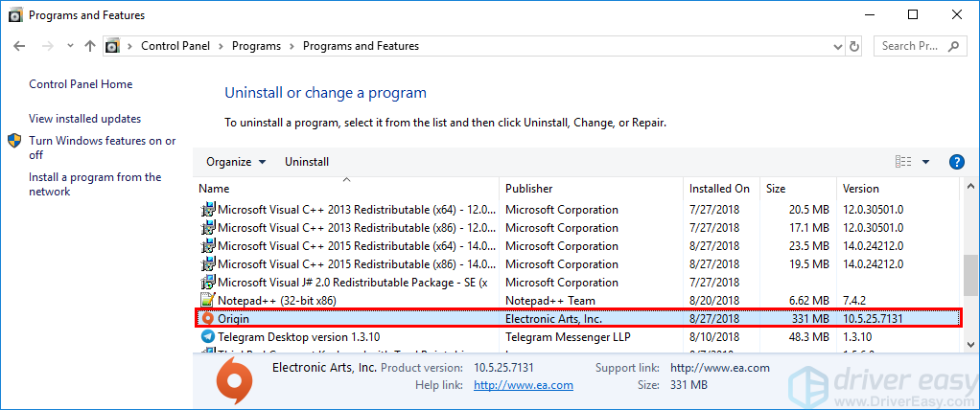Screen dimensions: 980x410
Task: Click the http://www.ea.com help link
Action: coord(524,385)
